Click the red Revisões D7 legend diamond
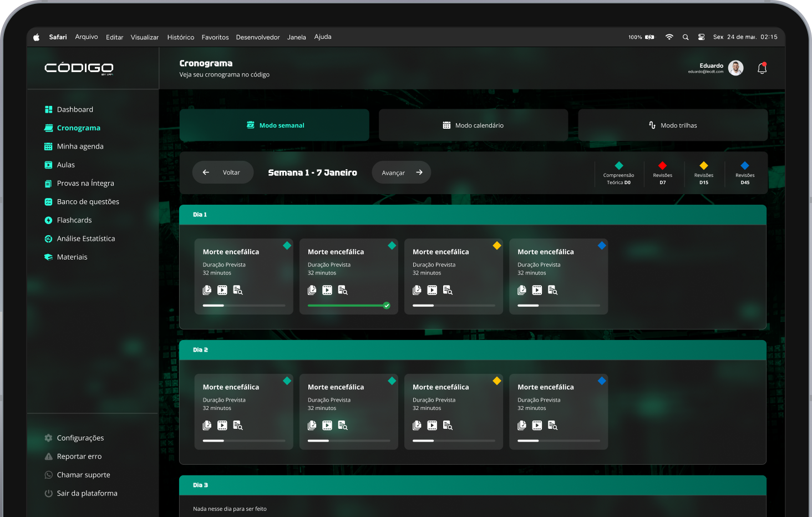812x517 pixels. (x=662, y=166)
